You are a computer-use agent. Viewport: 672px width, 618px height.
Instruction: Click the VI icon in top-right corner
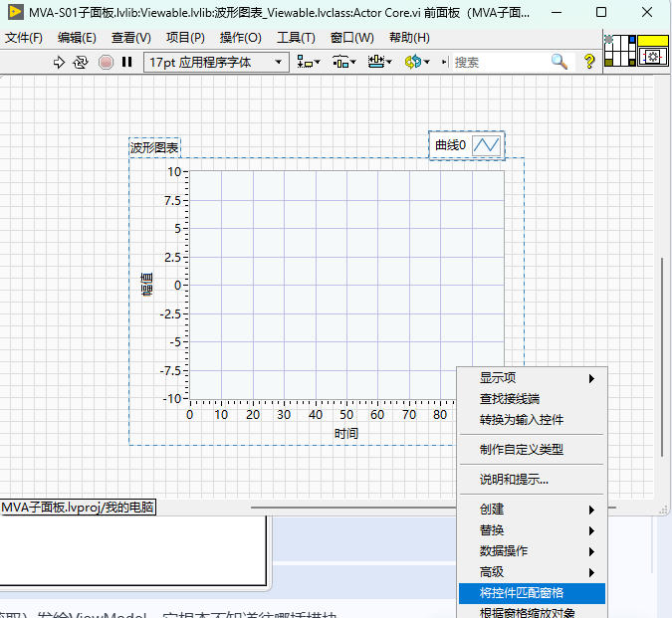point(653,51)
